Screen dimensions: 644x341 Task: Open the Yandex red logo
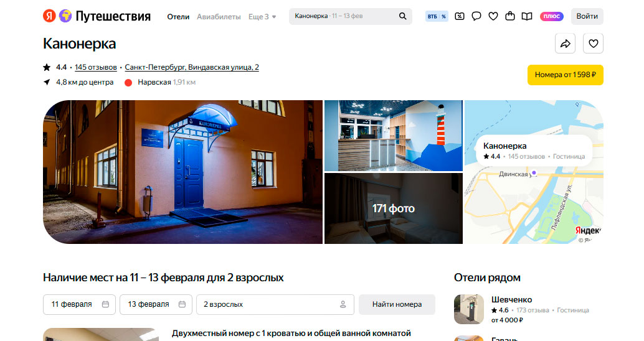(x=49, y=16)
